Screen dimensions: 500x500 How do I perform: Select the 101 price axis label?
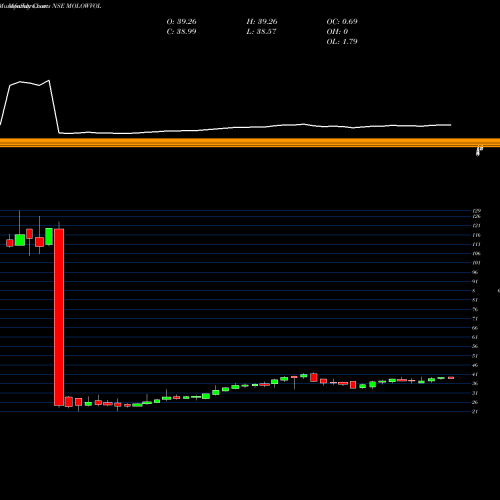476,263
